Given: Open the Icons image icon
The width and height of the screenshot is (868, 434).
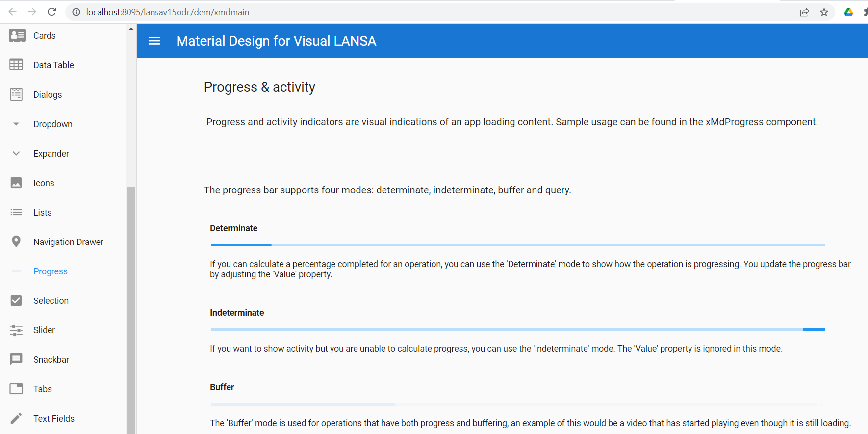Looking at the screenshot, I should pyautogui.click(x=16, y=183).
